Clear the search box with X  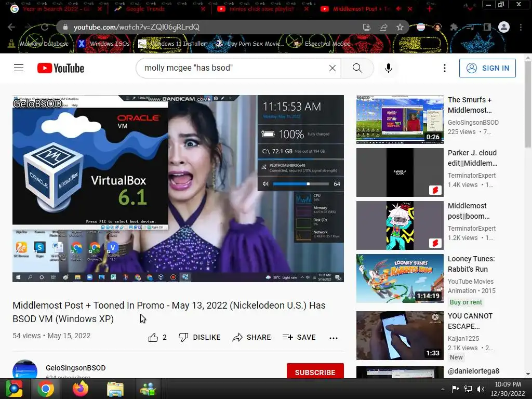pos(332,68)
